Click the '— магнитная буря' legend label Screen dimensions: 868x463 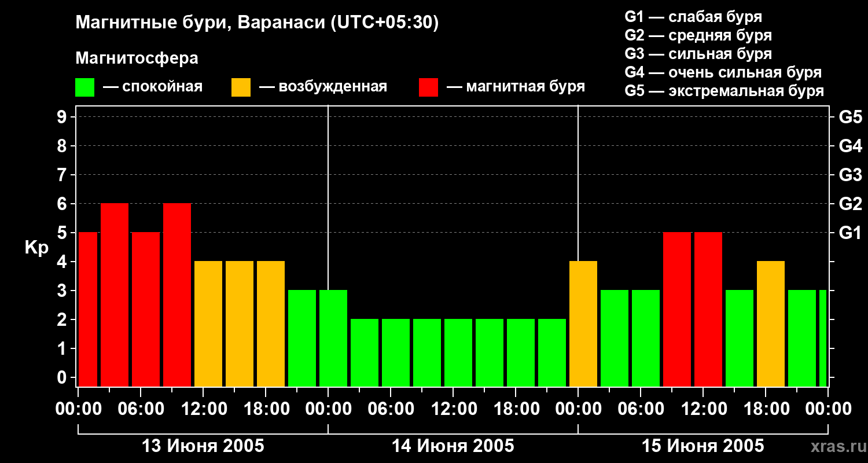(516, 87)
